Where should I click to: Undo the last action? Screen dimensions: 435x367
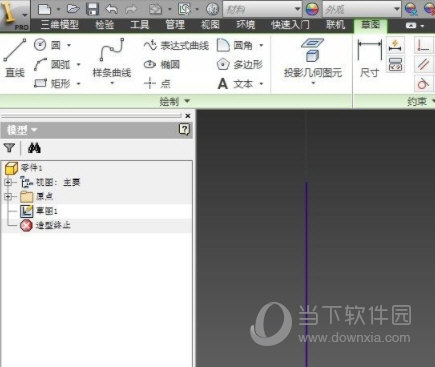[x=111, y=9]
